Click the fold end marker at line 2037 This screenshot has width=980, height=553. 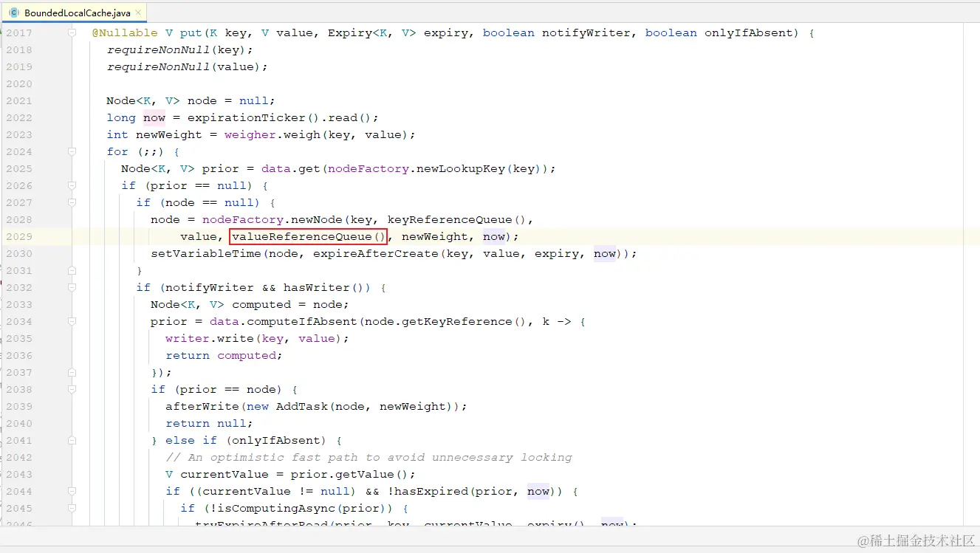(72, 372)
